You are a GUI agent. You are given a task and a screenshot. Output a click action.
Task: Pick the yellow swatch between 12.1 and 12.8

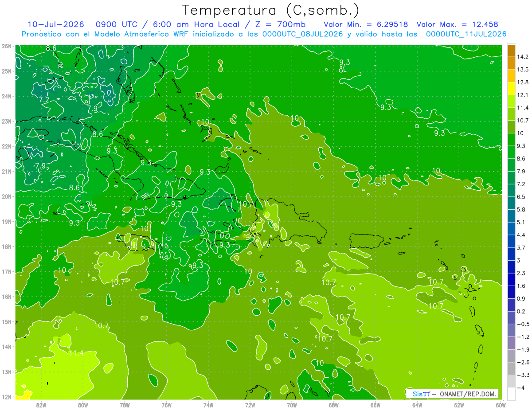tap(511, 89)
